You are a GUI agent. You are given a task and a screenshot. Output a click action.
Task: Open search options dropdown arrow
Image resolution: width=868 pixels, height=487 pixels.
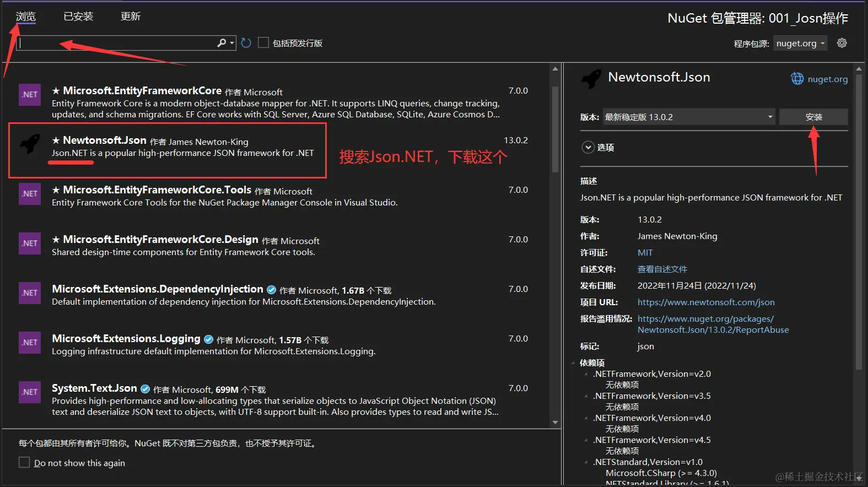[x=232, y=43]
